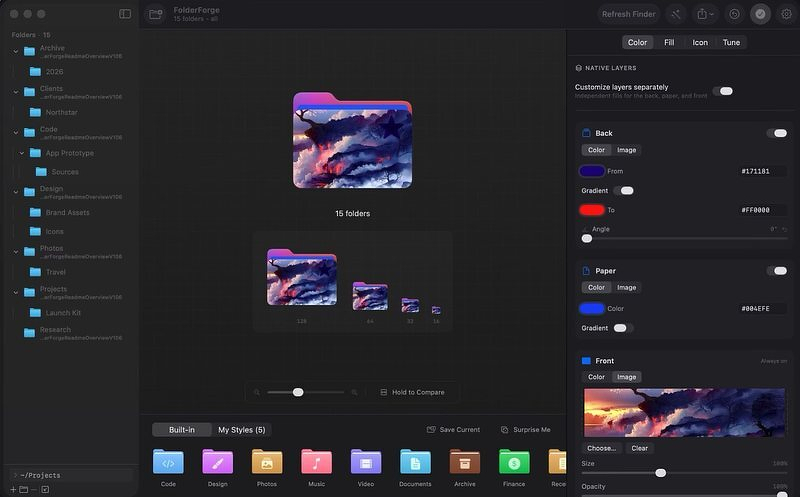Collapse the Clients folder tree row
Viewport: 800px width, 497px height.
(16, 92)
